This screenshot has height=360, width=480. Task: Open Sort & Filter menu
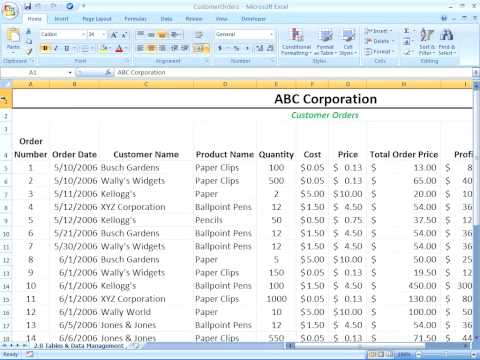coord(427,42)
